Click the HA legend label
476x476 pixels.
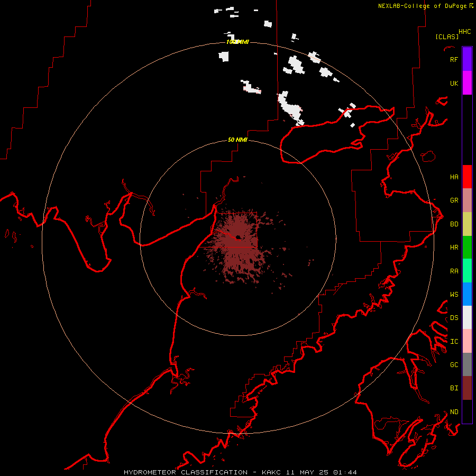tap(454, 177)
